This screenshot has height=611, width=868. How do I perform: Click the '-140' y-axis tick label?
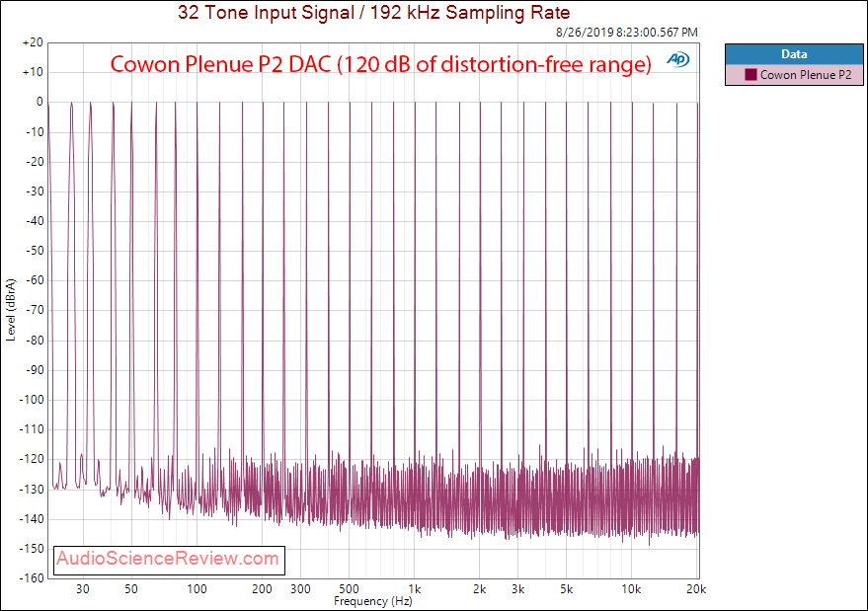click(x=32, y=519)
